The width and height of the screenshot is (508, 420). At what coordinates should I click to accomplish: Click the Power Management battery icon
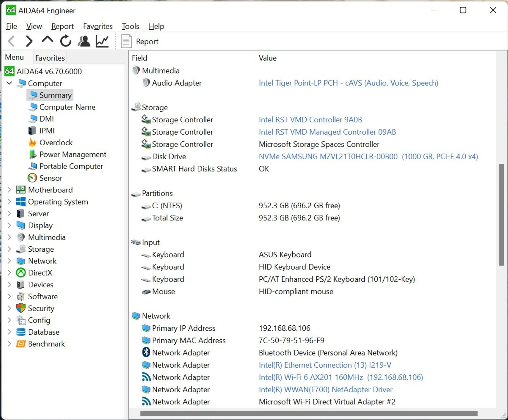(32, 154)
